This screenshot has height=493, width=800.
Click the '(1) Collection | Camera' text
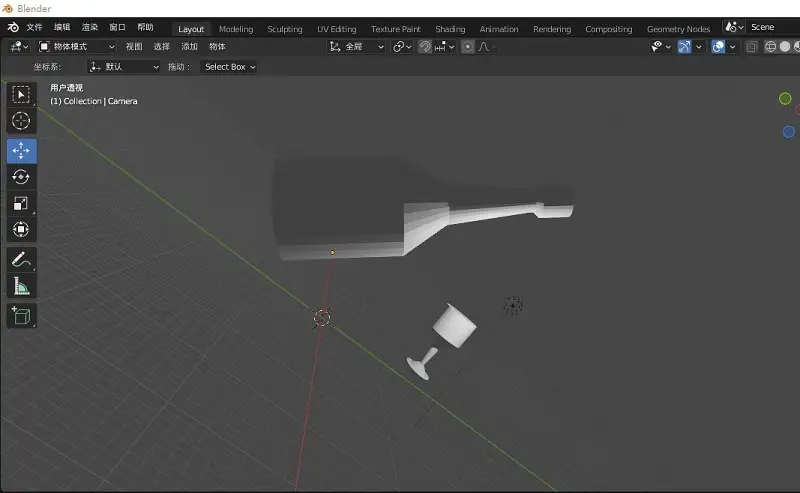click(93, 101)
